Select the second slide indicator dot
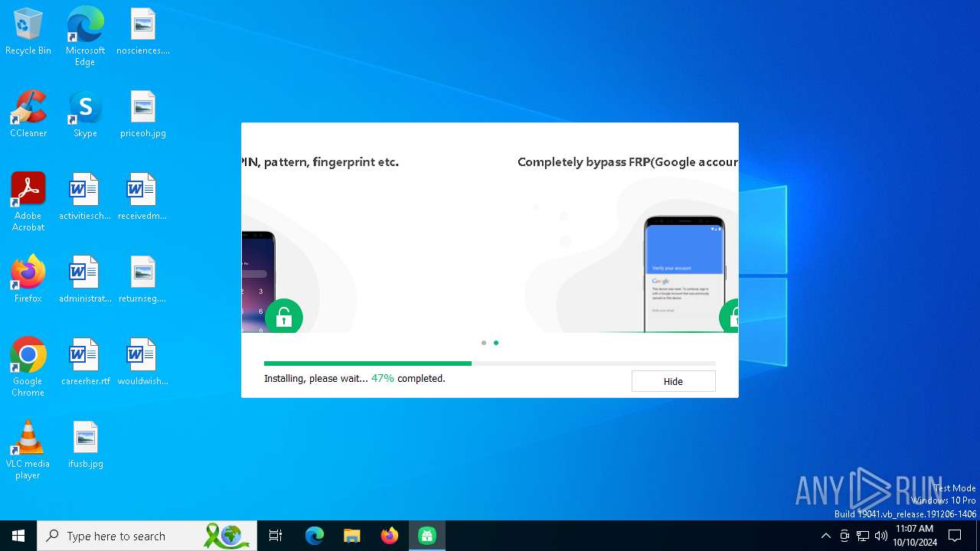This screenshot has height=551, width=980. 496,343
